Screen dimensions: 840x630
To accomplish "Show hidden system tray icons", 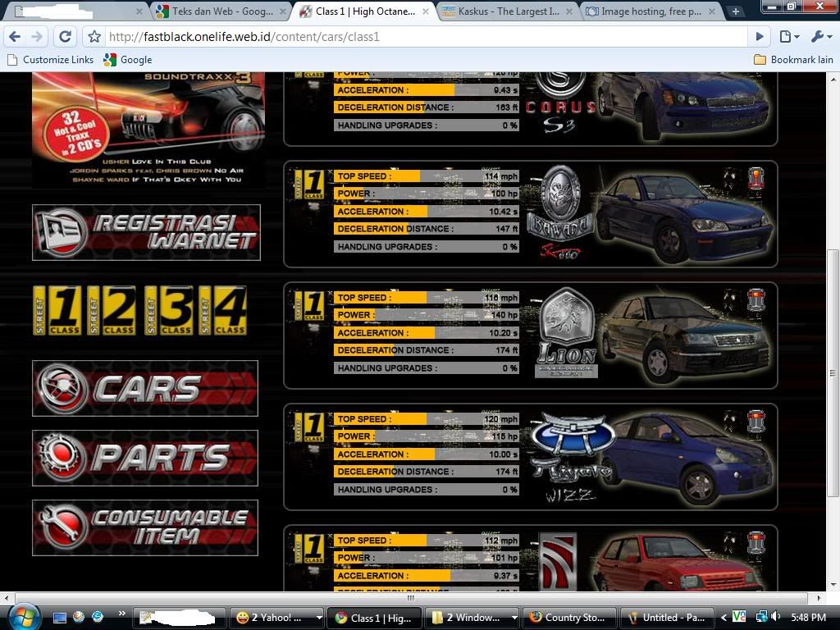I will click(724, 618).
